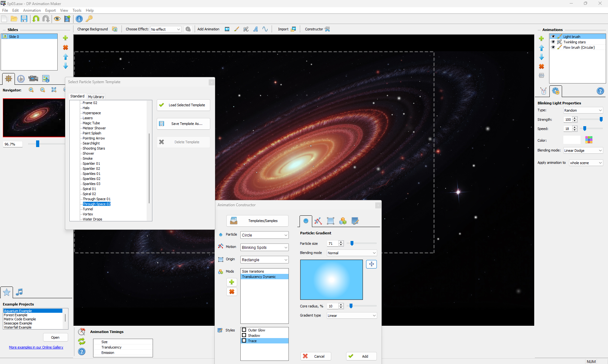The width and height of the screenshot is (608, 364).
Task: Click the Particle size slider
Action: coord(352,243)
